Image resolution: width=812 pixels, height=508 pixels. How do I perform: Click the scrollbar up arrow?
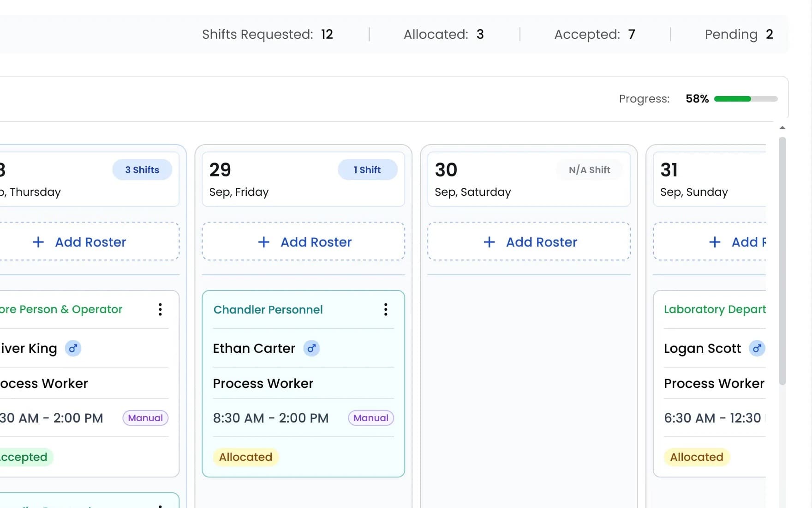coord(782,127)
